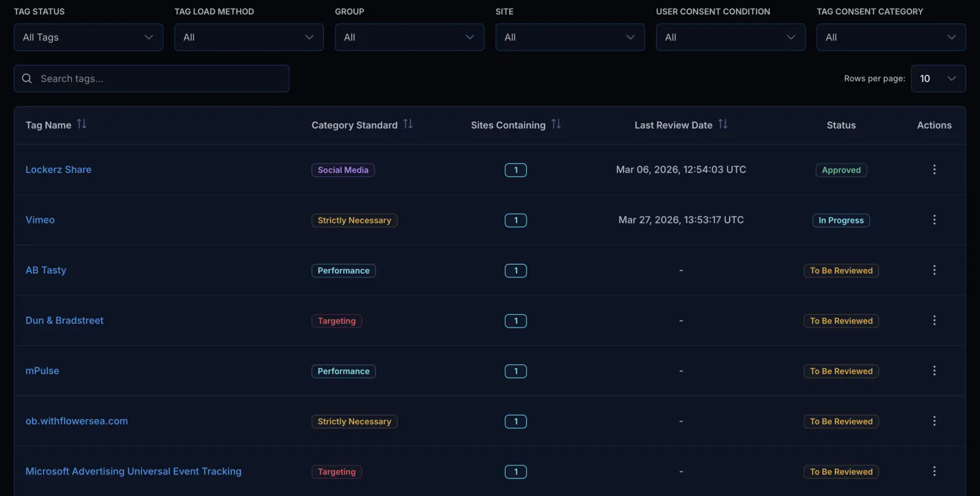
Task: Click Performance badge for mPulse
Action: click(x=344, y=371)
